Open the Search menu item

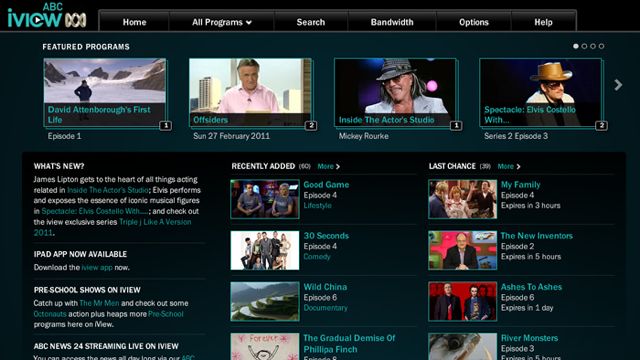click(x=311, y=22)
